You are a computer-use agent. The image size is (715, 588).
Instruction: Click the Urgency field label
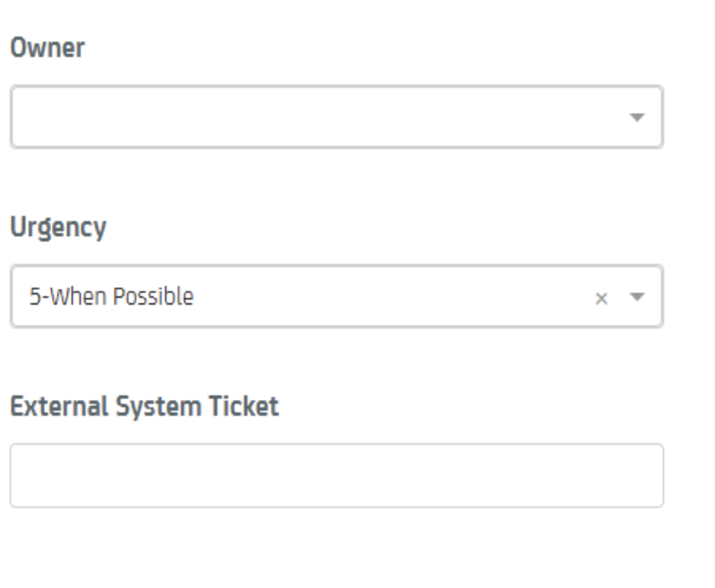point(58,228)
